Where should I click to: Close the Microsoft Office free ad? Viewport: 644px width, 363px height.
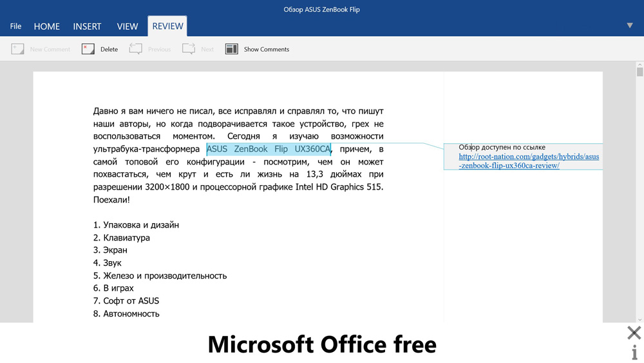point(634,333)
